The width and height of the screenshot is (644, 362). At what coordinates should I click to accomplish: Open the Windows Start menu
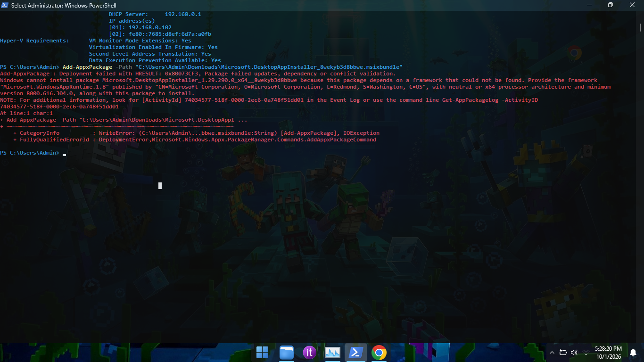pyautogui.click(x=263, y=353)
